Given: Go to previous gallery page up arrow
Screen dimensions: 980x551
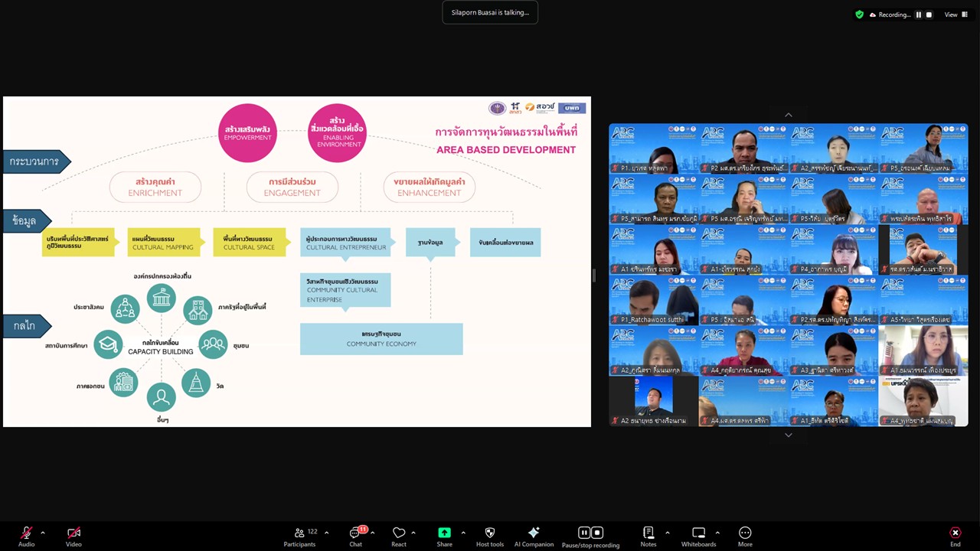Looking at the screenshot, I should tap(788, 116).
